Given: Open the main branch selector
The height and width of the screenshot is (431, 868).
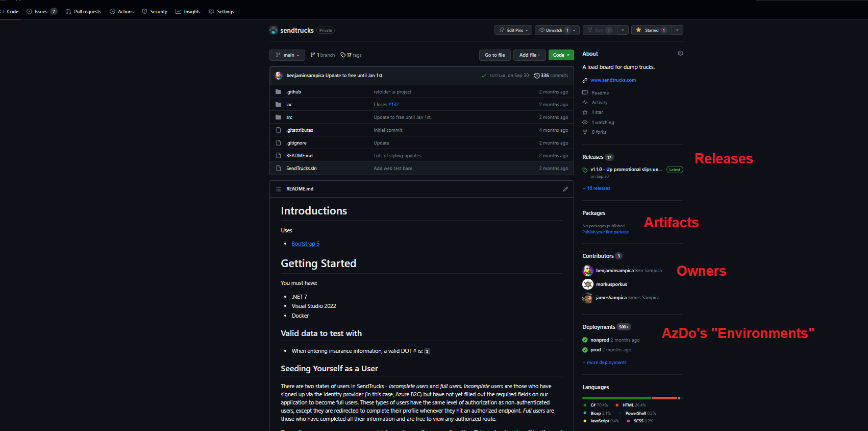Looking at the screenshot, I should click(x=287, y=55).
